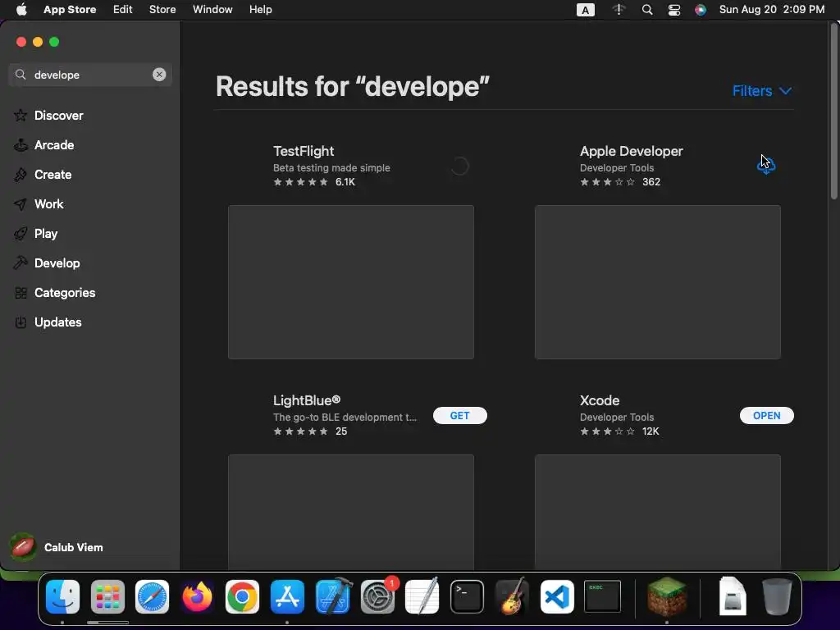Click the App Store Dock icon
Screen dimensions: 840x630
coord(287,597)
